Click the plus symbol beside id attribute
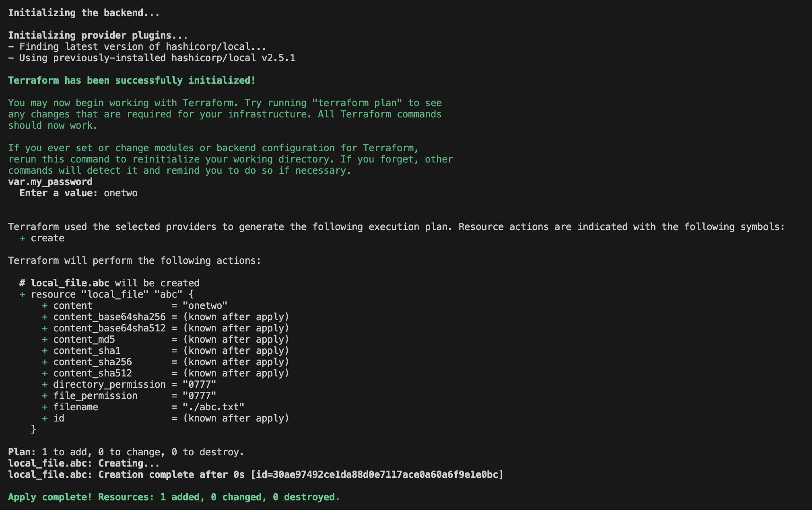The height and width of the screenshot is (510, 812). (45, 418)
